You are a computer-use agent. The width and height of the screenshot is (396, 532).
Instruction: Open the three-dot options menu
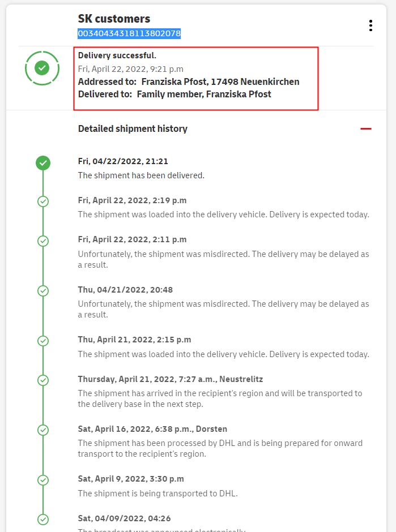[x=371, y=25]
